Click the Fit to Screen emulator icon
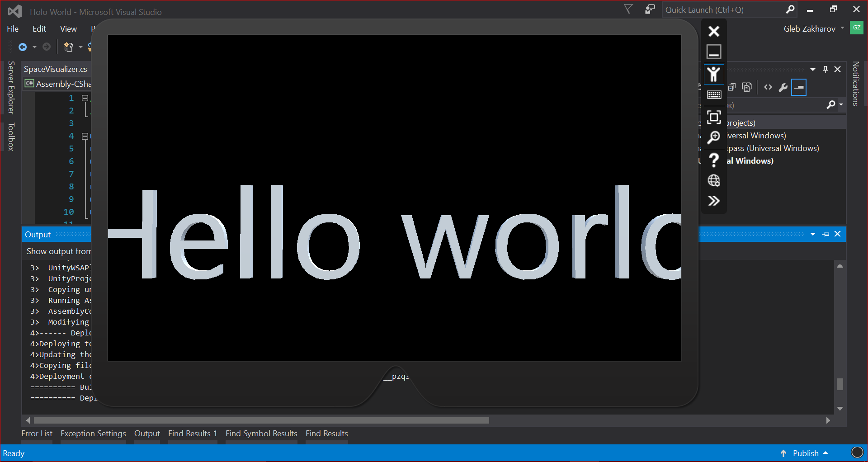The height and width of the screenshot is (462, 868). 714,117
